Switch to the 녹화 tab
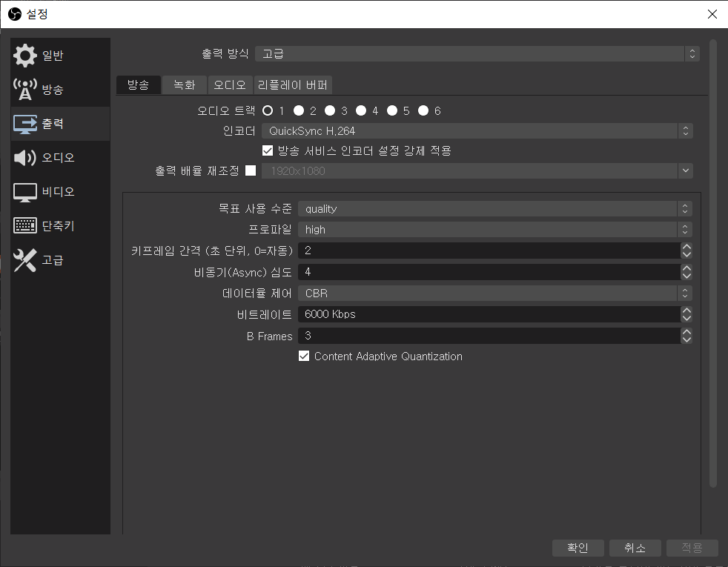Image resolution: width=728 pixels, height=567 pixels. point(184,84)
